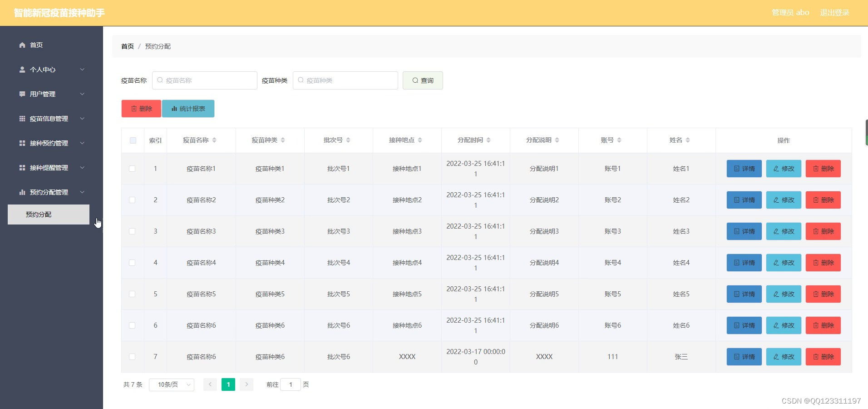
Task: Expand the 接种预约管理 menu chevron
Action: tap(82, 143)
